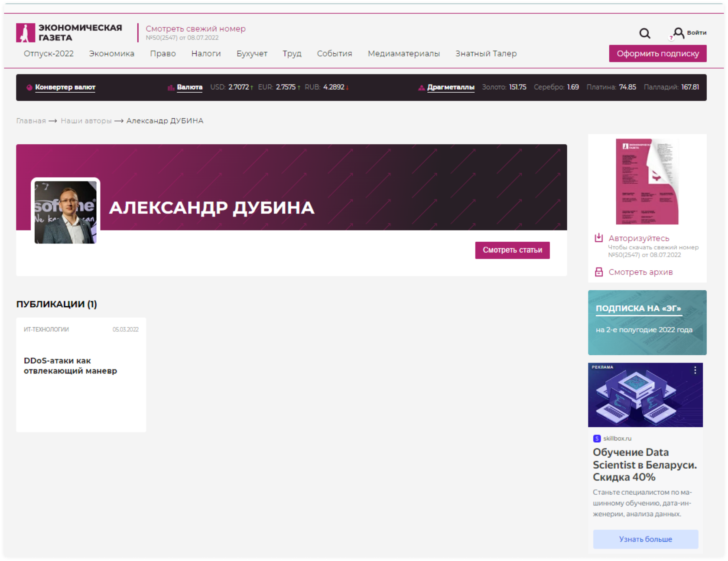The height and width of the screenshot is (561, 728).
Task: Open the Наши авторы breadcrumb link
Action: pos(86,121)
